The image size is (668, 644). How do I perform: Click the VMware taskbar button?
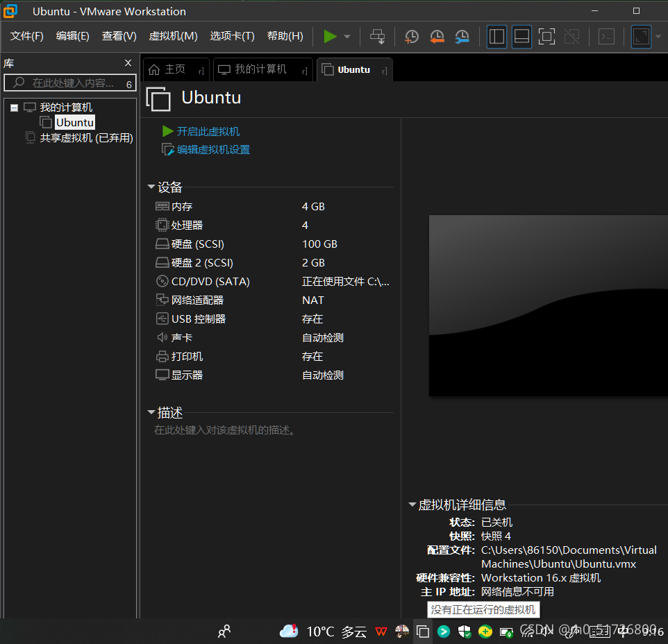point(423,632)
